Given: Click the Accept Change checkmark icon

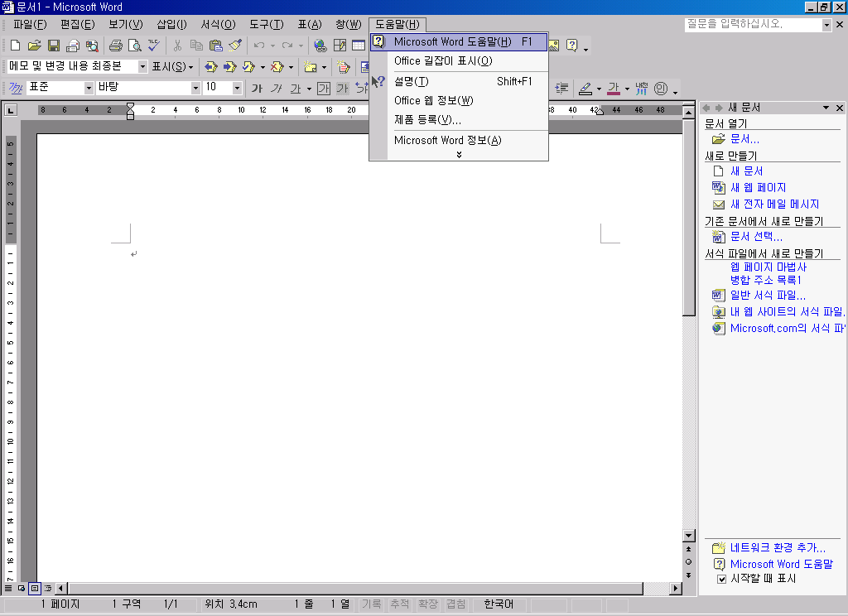Looking at the screenshot, I should 248,67.
